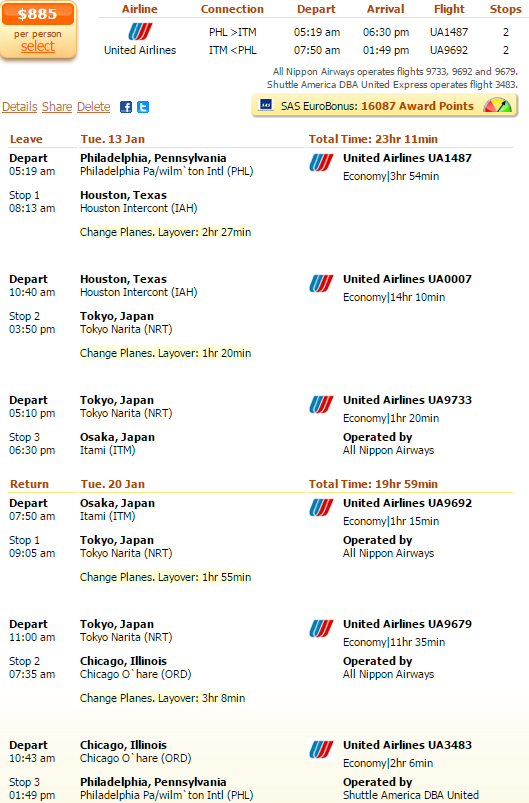
Task: Click the Facebook share icon
Action: pyautogui.click(x=126, y=107)
